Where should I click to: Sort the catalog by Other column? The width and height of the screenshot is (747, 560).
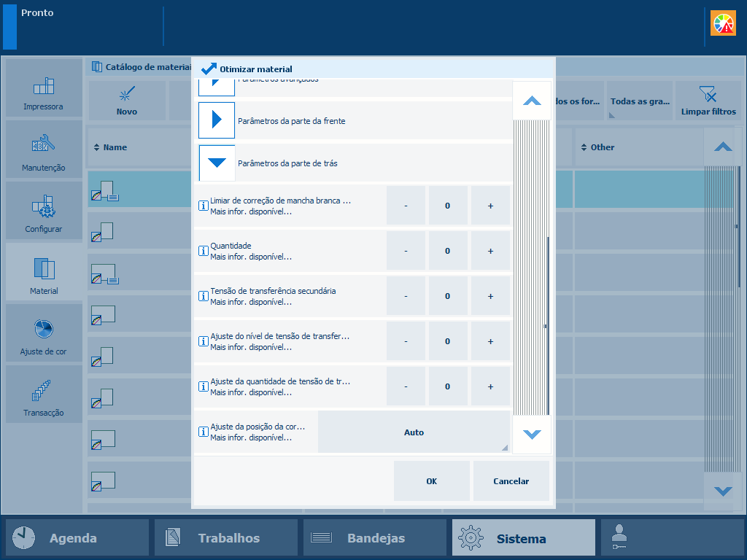click(597, 147)
